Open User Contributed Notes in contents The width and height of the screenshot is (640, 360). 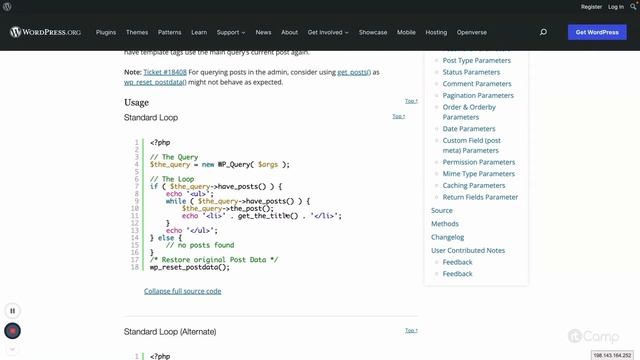[468, 251]
